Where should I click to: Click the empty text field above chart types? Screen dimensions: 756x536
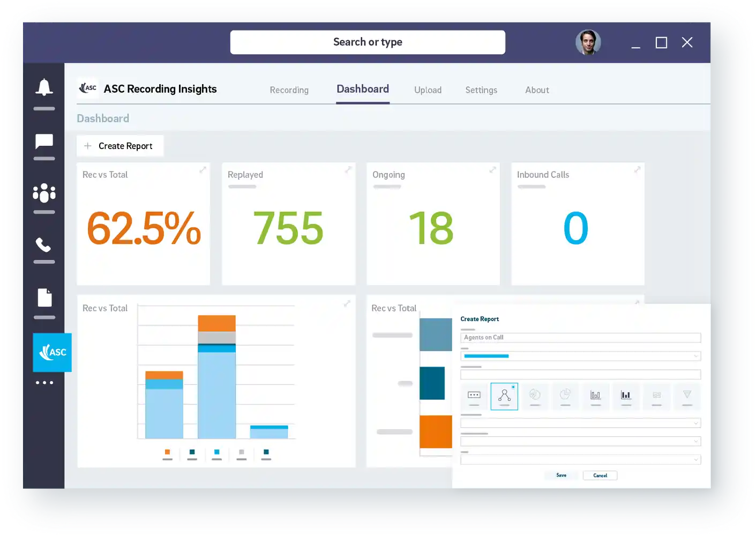pos(581,375)
